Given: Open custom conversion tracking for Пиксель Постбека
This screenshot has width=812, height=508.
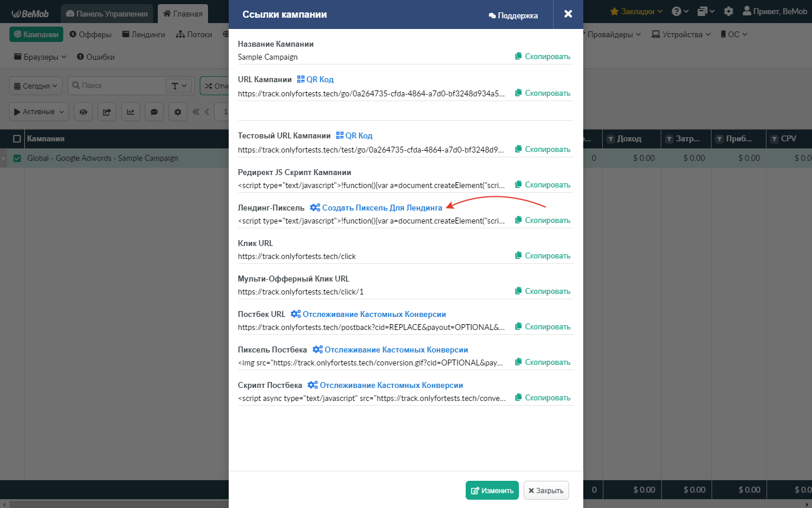Looking at the screenshot, I should pos(390,350).
